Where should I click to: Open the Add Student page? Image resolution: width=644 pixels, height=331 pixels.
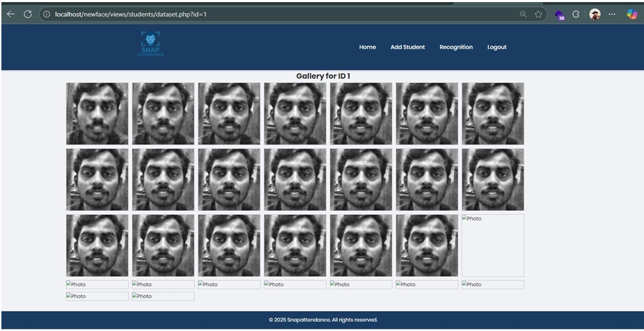coord(407,47)
